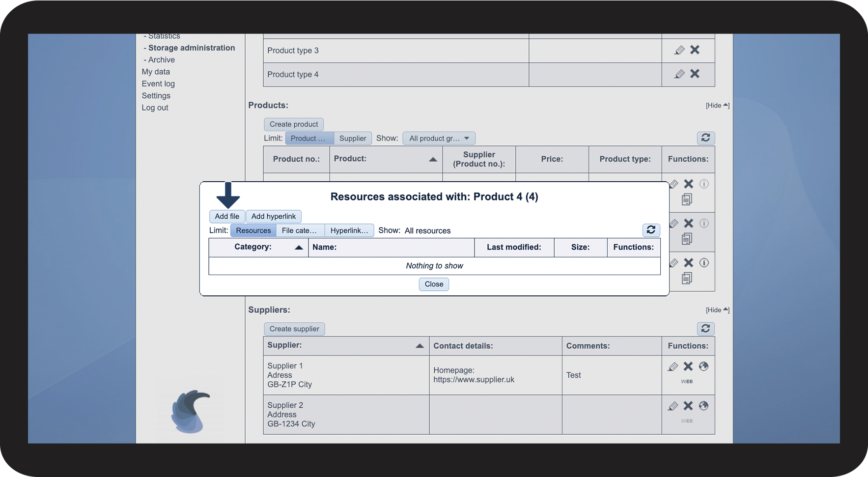This screenshot has width=868, height=477.
Task: Open Supplier 1 website globe icon
Action: pyautogui.click(x=703, y=366)
